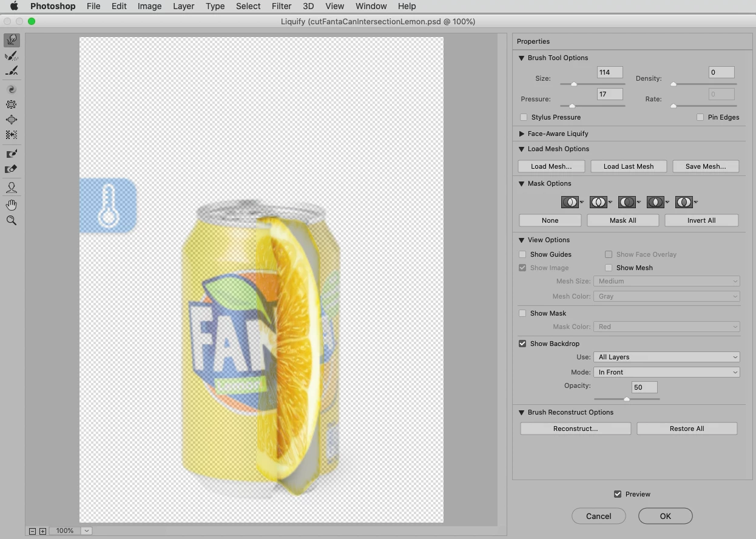This screenshot has width=756, height=539.
Task: Confirm with the OK button
Action: pos(666,516)
